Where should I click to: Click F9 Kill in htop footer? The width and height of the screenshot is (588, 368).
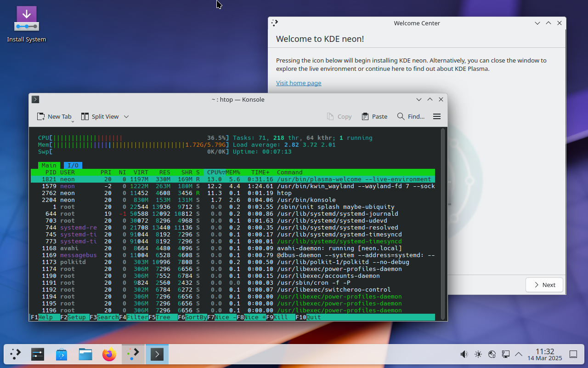point(281,317)
